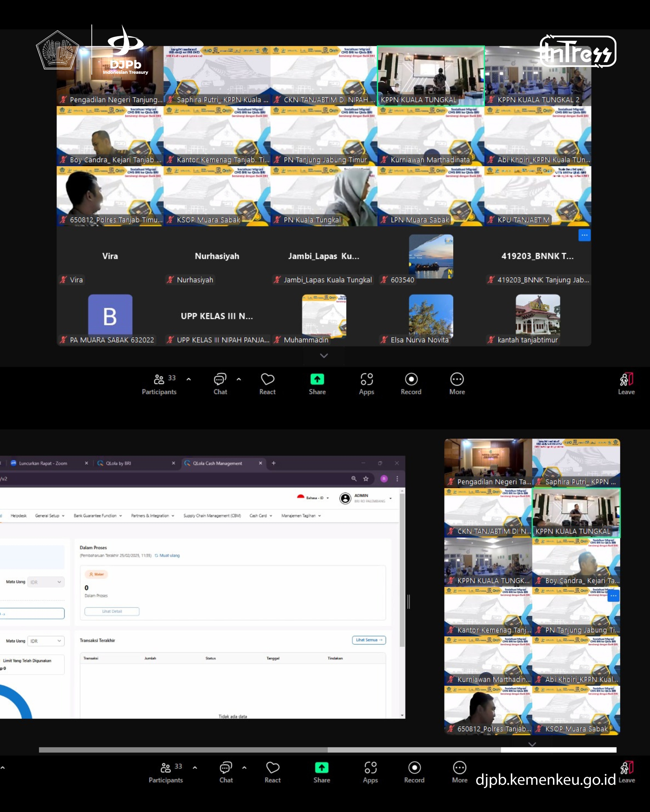
Task: Open Apps in screen-share Zoom toolbar
Action: [x=370, y=772]
